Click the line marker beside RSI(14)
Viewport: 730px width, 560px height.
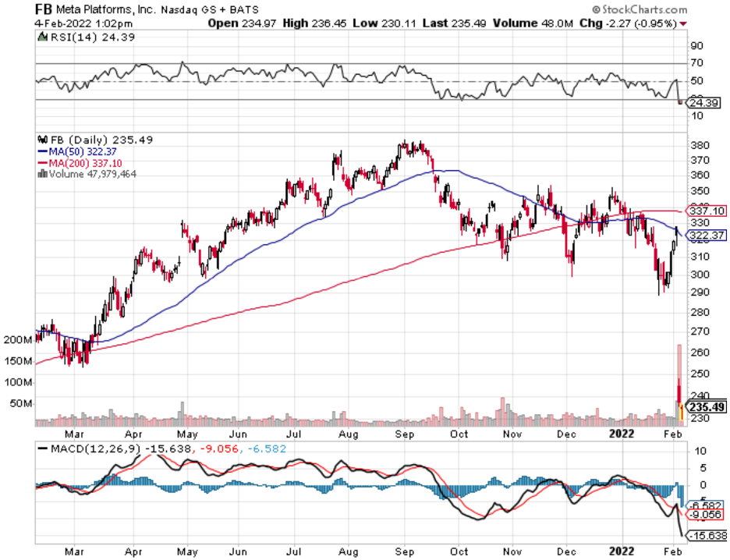[42, 37]
